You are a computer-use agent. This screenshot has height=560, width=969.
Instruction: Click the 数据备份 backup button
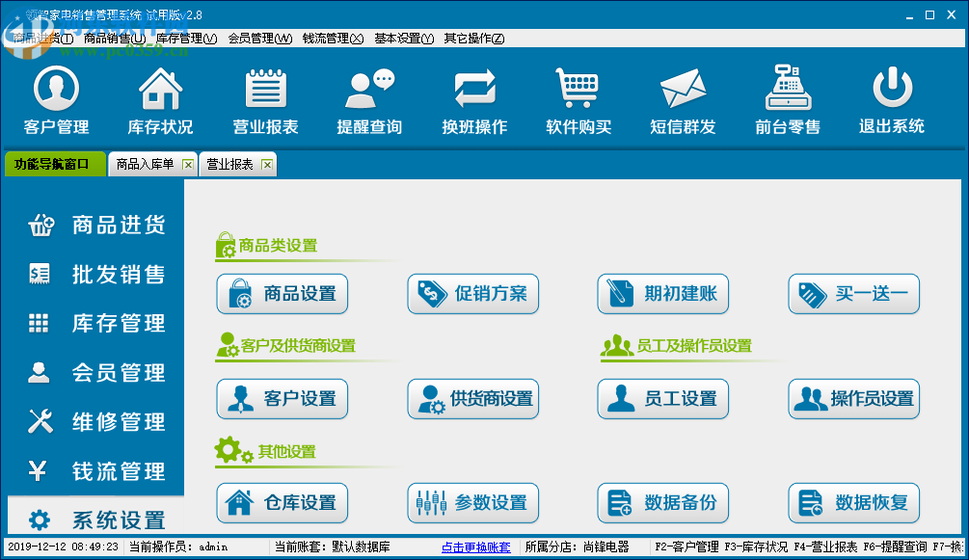click(x=662, y=502)
